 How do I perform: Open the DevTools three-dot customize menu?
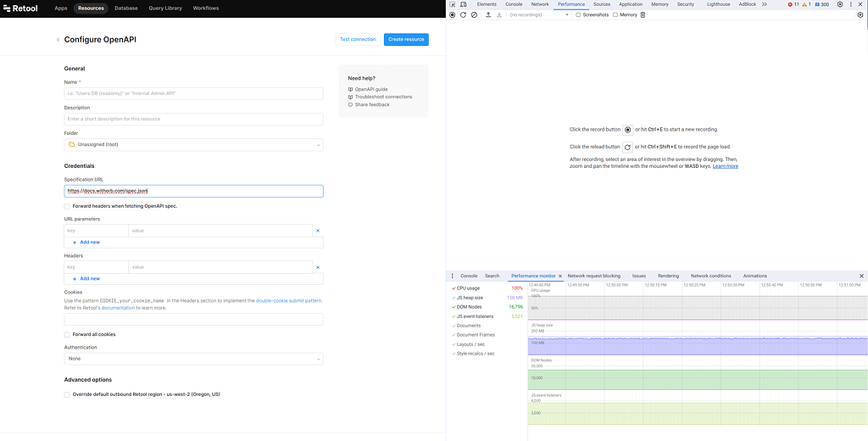click(851, 4)
